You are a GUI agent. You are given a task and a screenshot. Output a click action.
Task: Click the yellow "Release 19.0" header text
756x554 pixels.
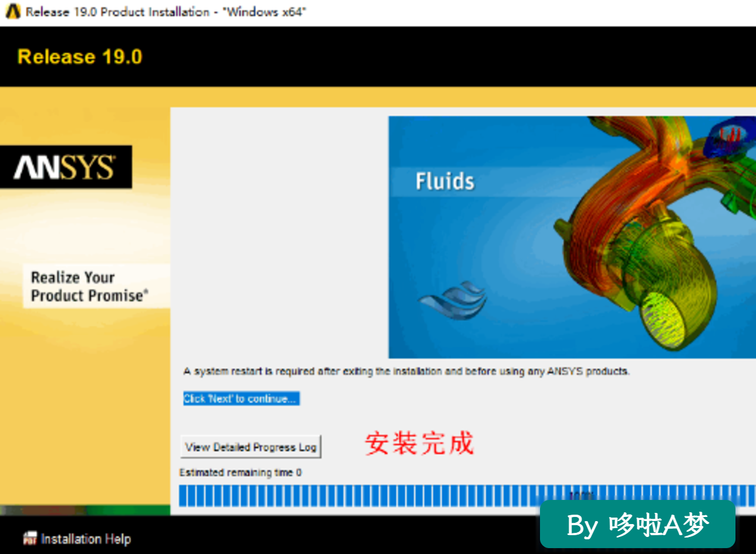[80, 57]
